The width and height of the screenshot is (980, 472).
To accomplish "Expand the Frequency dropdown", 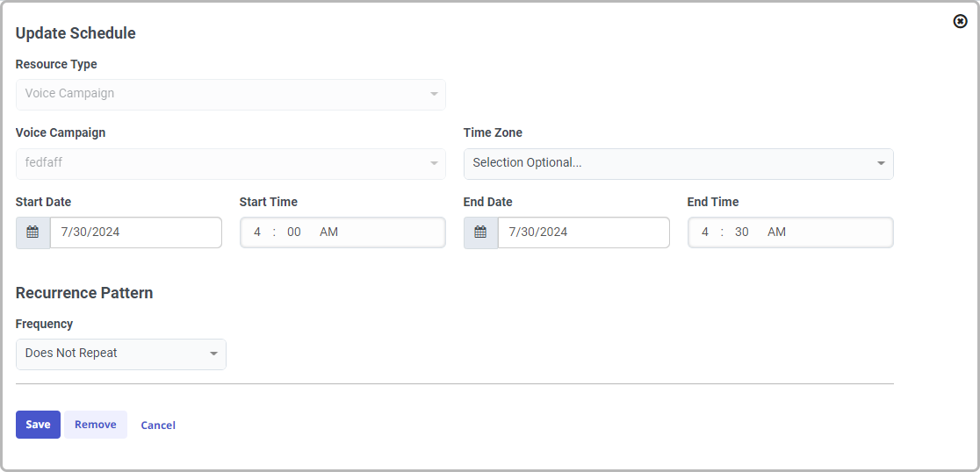I will [120, 354].
